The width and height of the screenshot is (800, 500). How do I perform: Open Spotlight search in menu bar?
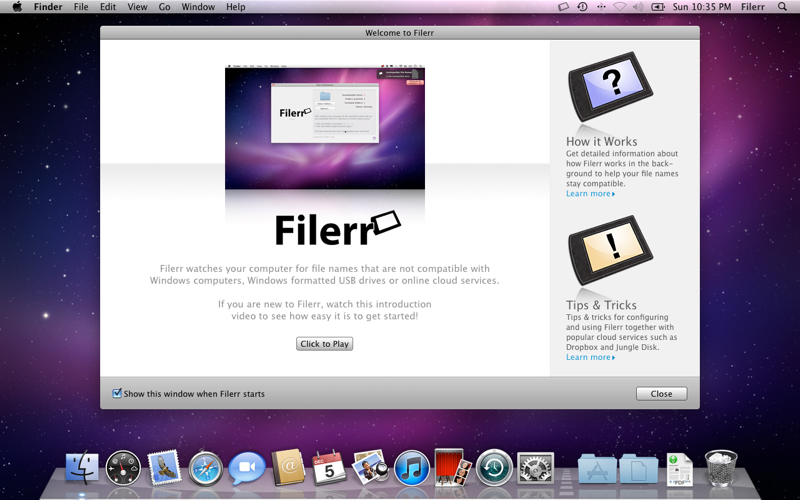click(x=782, y=7)
